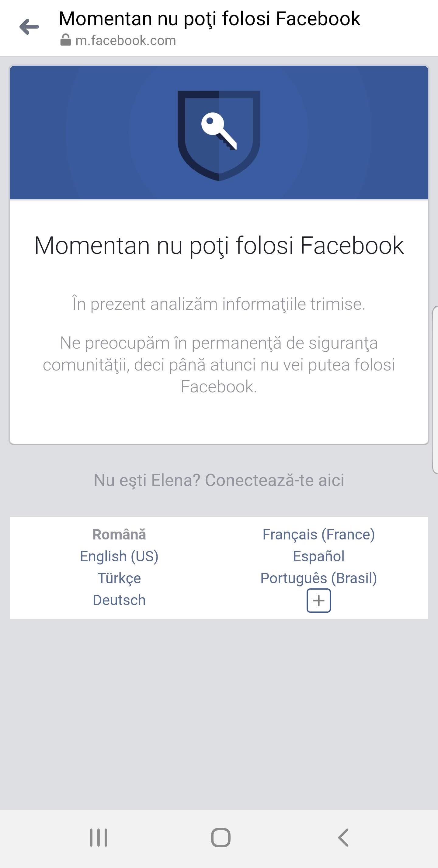Switch language to English (US)
The width and height of the screenshot is (438, 868).
[x=119, y=556]
